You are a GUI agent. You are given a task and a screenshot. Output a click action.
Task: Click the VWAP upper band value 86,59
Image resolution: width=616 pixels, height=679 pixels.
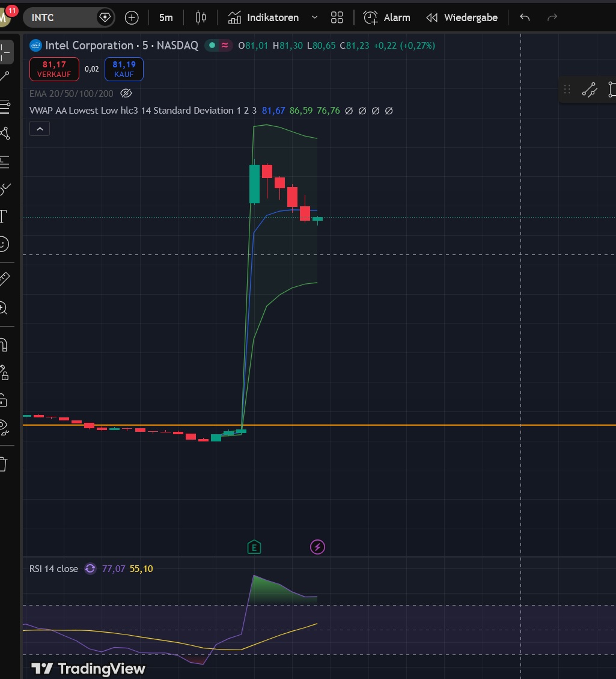[x=301, y=111]
